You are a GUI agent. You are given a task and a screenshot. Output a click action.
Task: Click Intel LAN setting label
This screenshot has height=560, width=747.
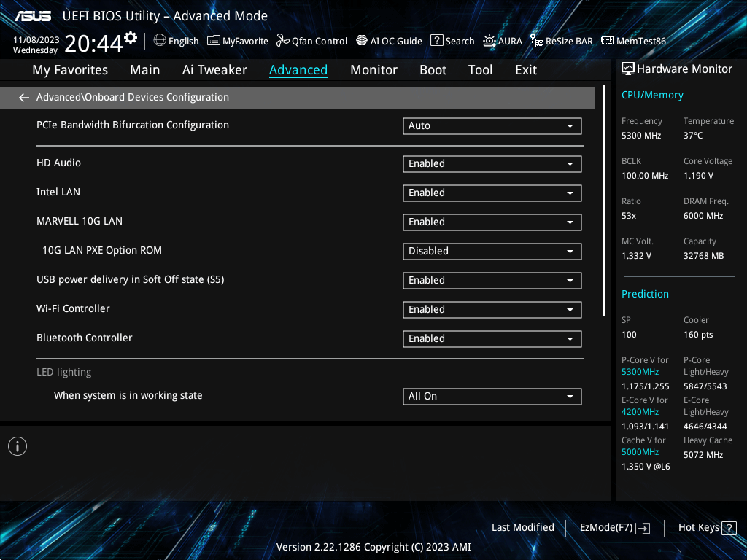pos(58,192)
